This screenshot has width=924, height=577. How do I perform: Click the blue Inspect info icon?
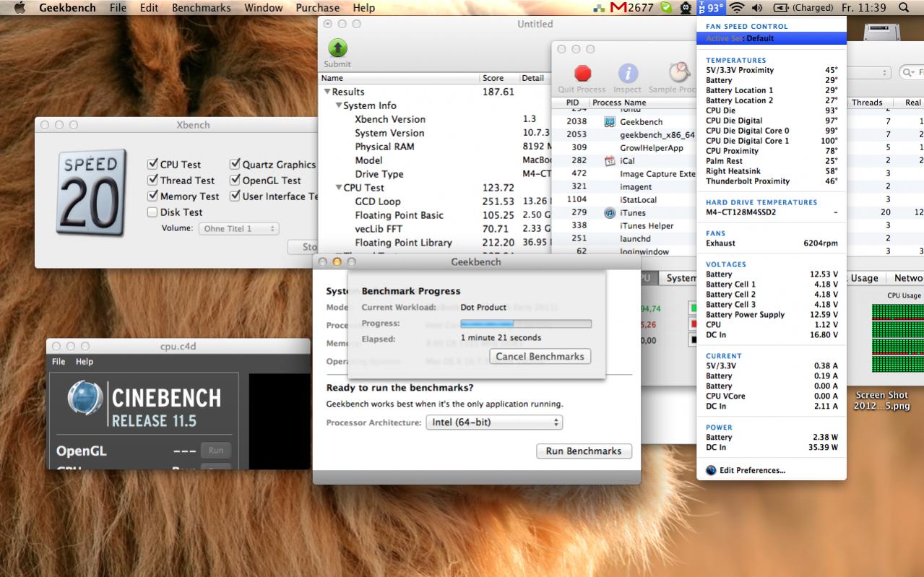point(628,73)
